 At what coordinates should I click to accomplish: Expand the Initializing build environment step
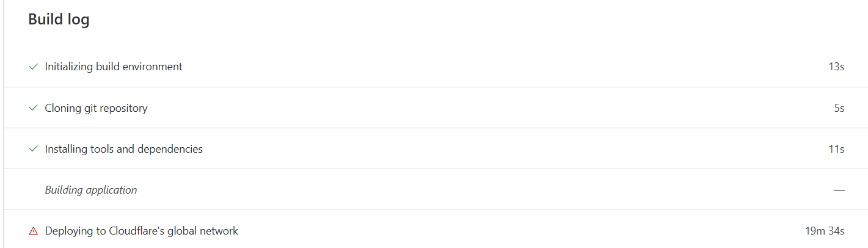tap(436, 67)
